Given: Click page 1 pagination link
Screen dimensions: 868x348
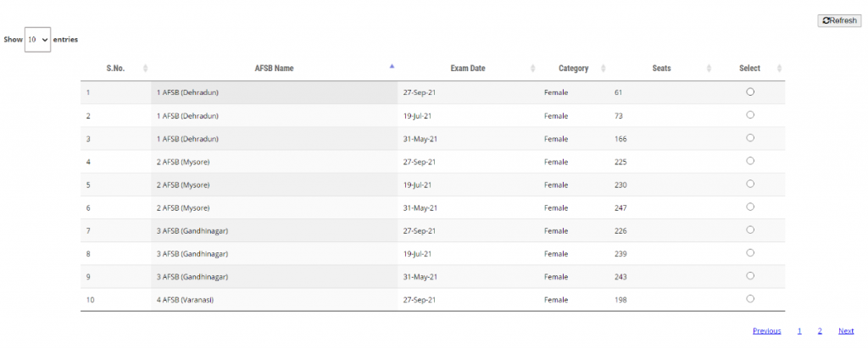Looking at the screenshot, I should tap(799, 331).
